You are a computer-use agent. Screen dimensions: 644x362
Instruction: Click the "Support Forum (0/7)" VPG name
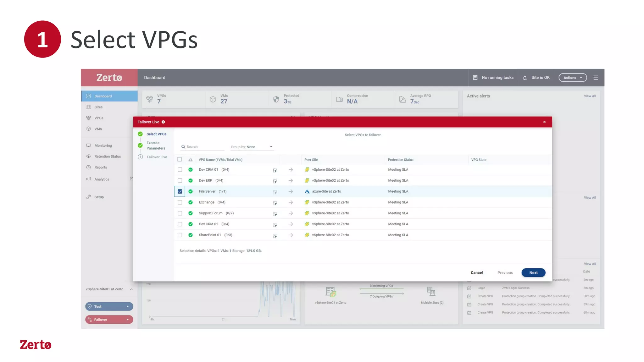coord(216,213)
